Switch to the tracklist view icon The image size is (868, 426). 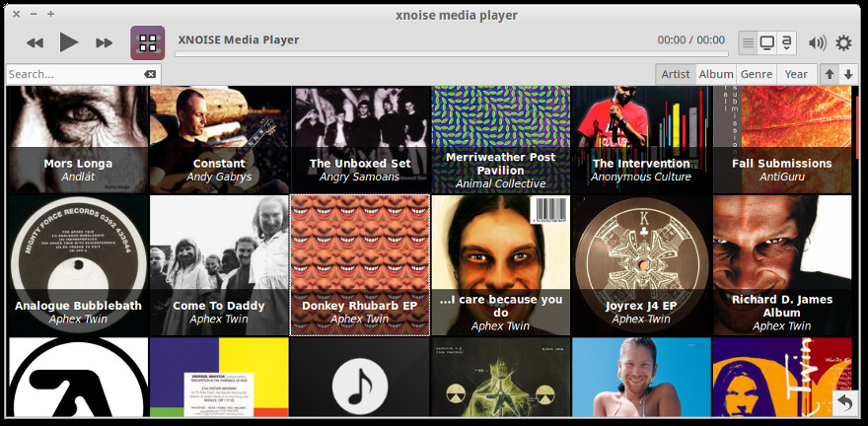pos(748,42)
